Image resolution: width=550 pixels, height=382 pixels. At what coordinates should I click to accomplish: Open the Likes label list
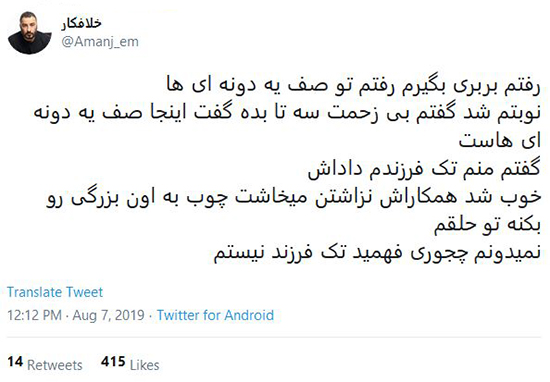coord(145,365)
